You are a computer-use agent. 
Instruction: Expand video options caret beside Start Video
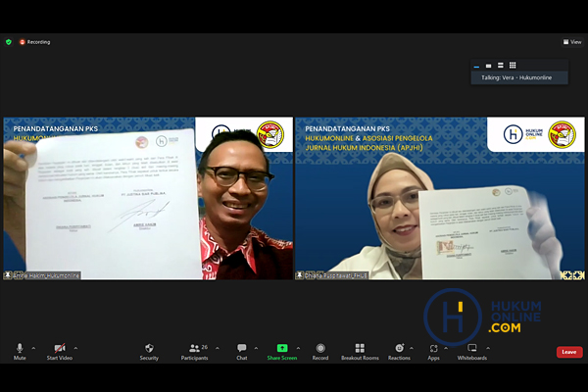click(x=75, y=348)
